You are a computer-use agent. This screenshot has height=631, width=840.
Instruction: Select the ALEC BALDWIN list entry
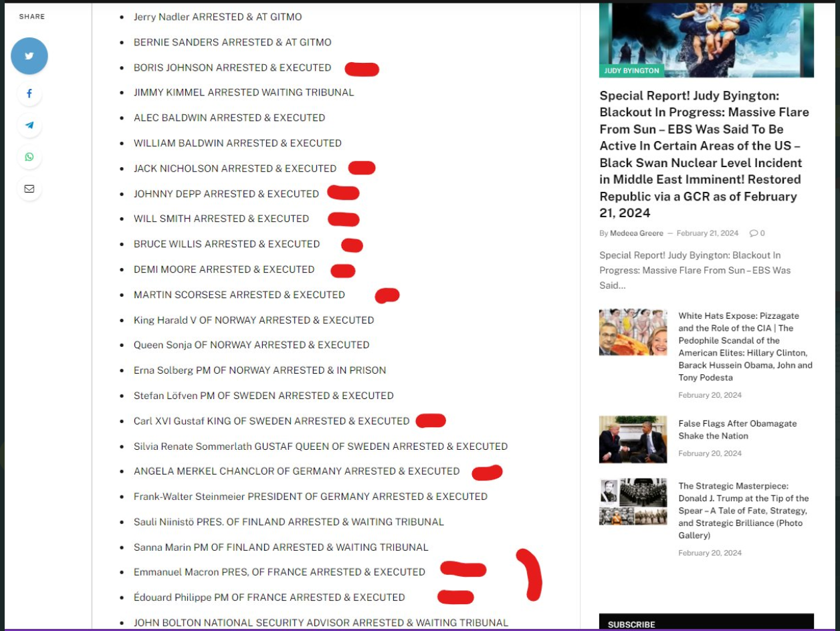[229, 118]
